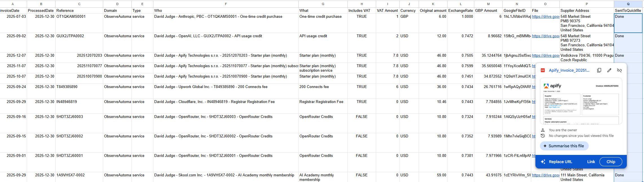Click the pencil edit link icon
Screen dimensions: 644x182
(x=609, y=70)
